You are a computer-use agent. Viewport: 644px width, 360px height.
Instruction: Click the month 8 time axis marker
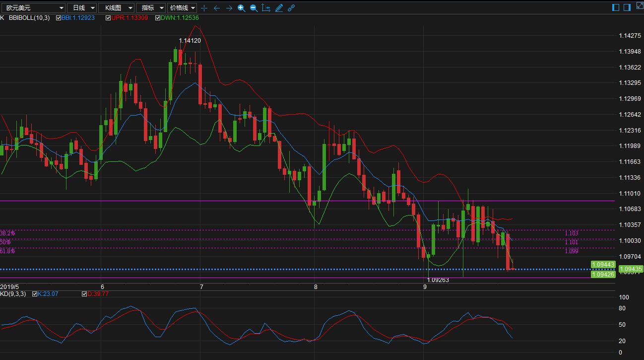click(x=316, y=287)
